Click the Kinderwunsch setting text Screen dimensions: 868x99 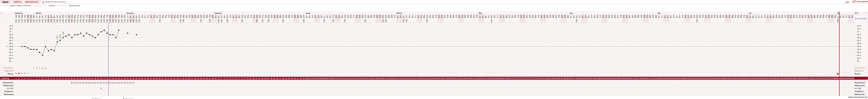[74, 6]
